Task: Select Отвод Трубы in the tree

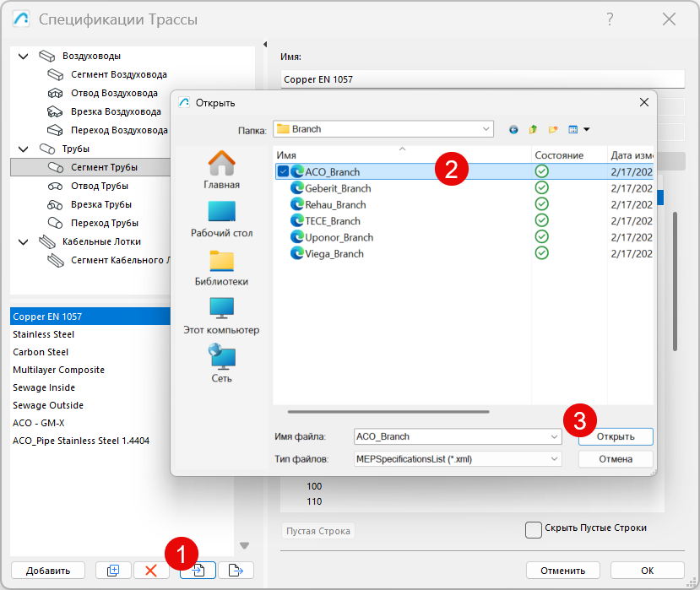Action: pos(100,186)
